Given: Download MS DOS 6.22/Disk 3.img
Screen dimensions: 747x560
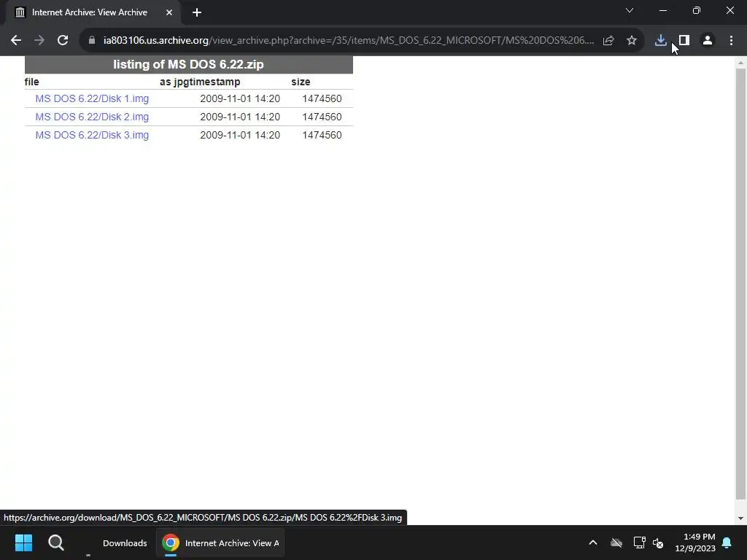Looking at the screenshot, I should click(x=92, y=135).
